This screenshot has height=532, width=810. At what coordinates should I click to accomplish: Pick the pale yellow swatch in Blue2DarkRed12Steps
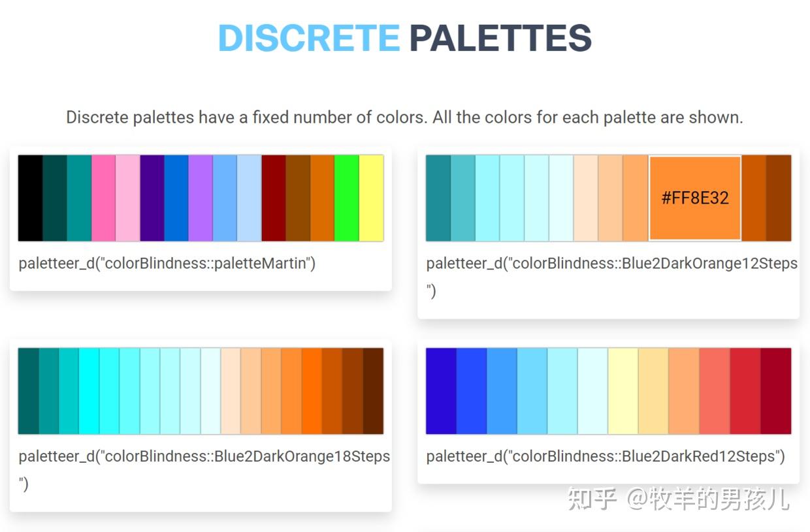click(x=623, y=391)
